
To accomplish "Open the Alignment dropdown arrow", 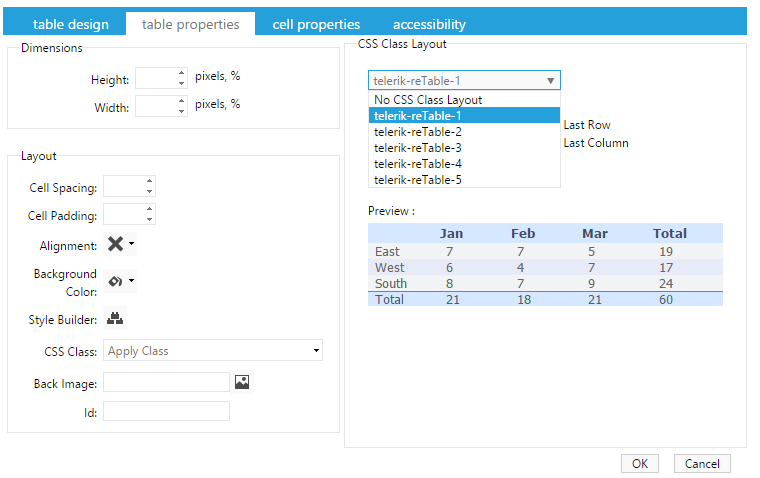I will tap(131, 243).
